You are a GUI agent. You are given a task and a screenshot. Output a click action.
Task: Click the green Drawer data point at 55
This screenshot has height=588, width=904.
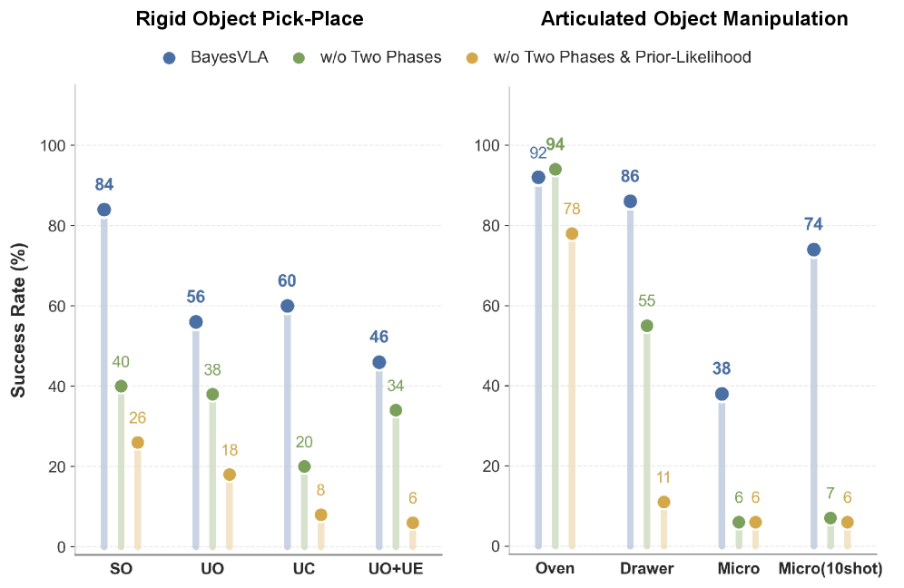coord(647,326)
